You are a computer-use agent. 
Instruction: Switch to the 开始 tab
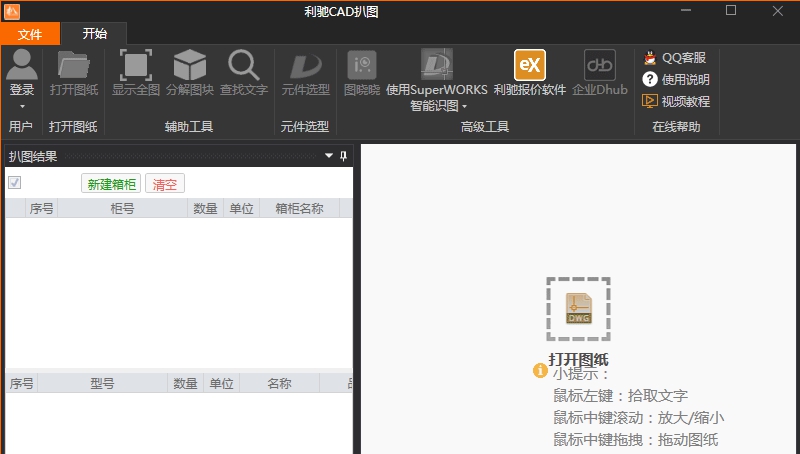[94, 34]
